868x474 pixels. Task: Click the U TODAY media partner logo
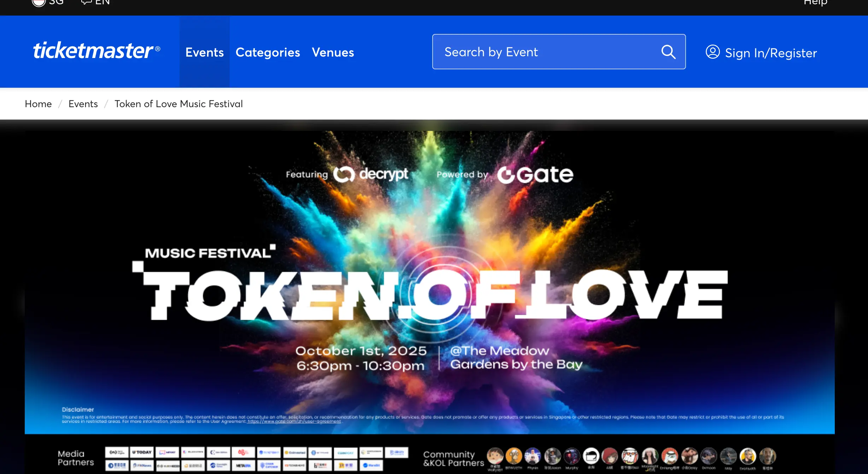(142, 452)
